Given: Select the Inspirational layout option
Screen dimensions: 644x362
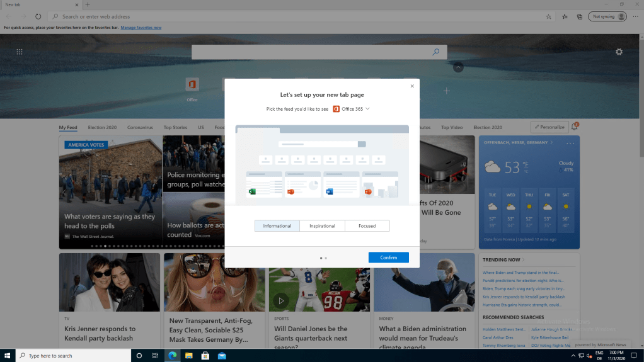Looking at the screenshot, I should pos(322,226).
